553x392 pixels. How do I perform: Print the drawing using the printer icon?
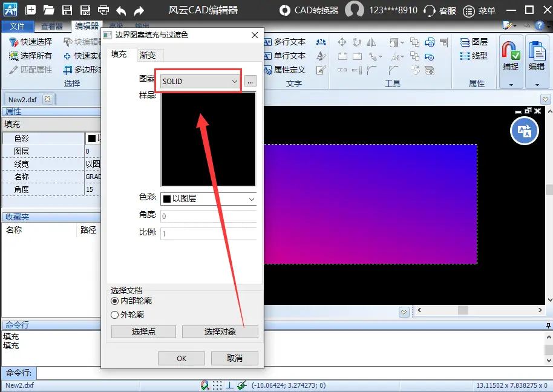(103, 10)
